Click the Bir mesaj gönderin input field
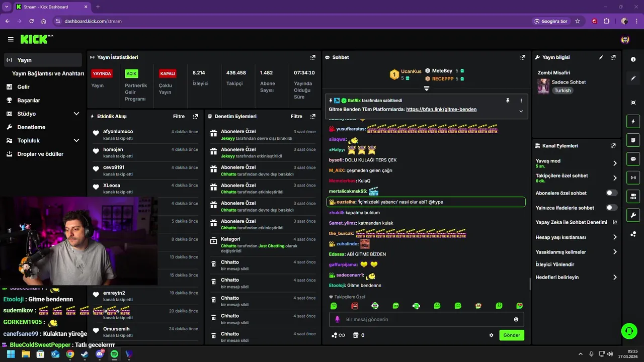The height and width of the screenshot is (362, 644). tap(427, 319)
